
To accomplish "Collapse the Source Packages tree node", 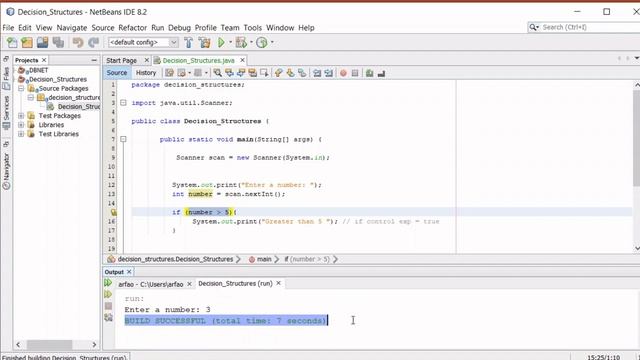I will click(21, 88).
